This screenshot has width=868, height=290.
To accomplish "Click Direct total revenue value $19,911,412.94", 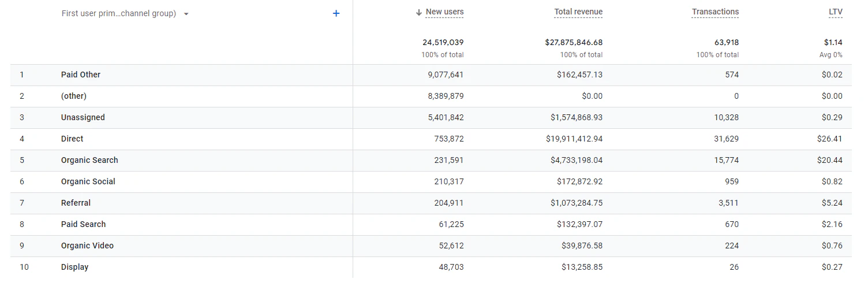I will pos(574,139).
